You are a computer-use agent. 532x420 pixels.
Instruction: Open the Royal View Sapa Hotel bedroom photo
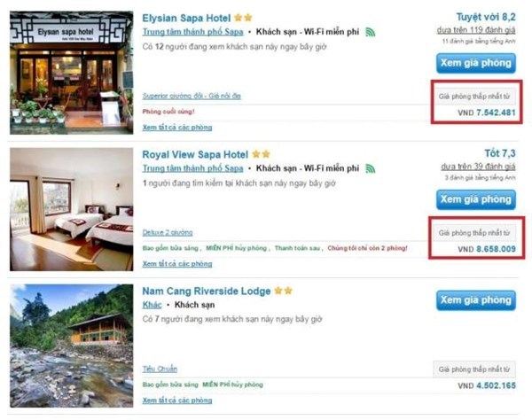pos(69,209)
